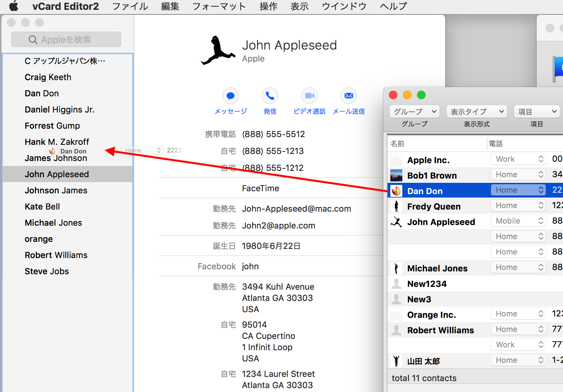Screen dimensions: 563x392
Task: Open the 項目 dropdown in the toolbar
Action: (537, 111)
